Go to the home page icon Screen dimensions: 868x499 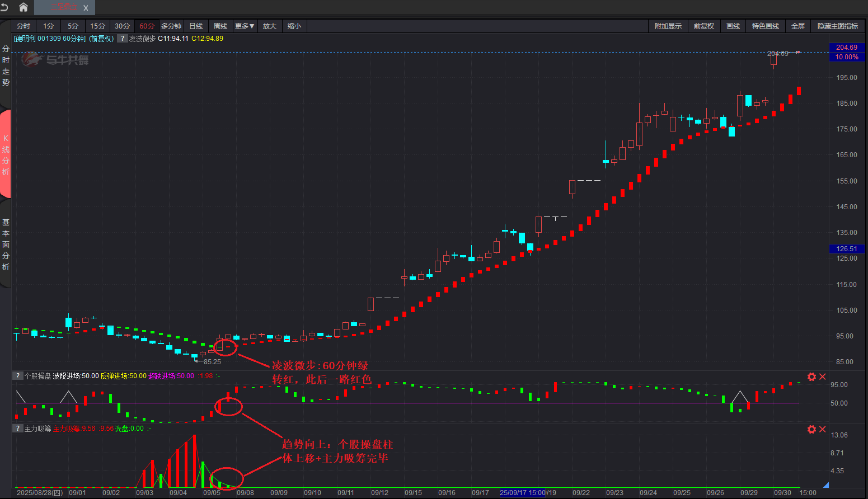coord(24,7)
